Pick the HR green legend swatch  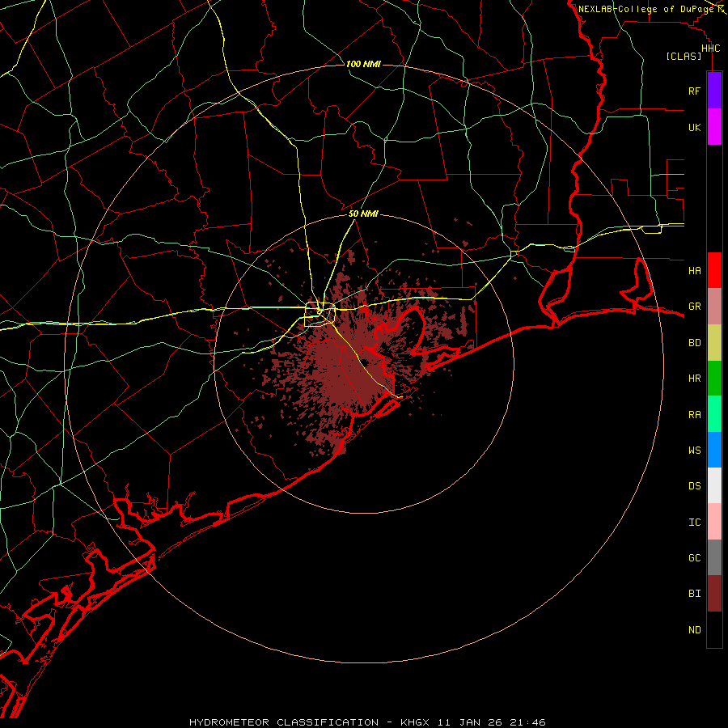(714, 379)
